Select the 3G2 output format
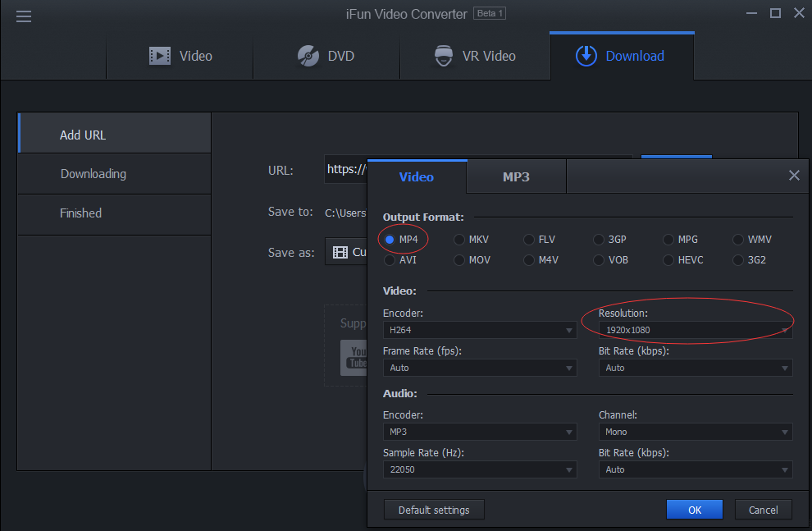 click(738, 260)
